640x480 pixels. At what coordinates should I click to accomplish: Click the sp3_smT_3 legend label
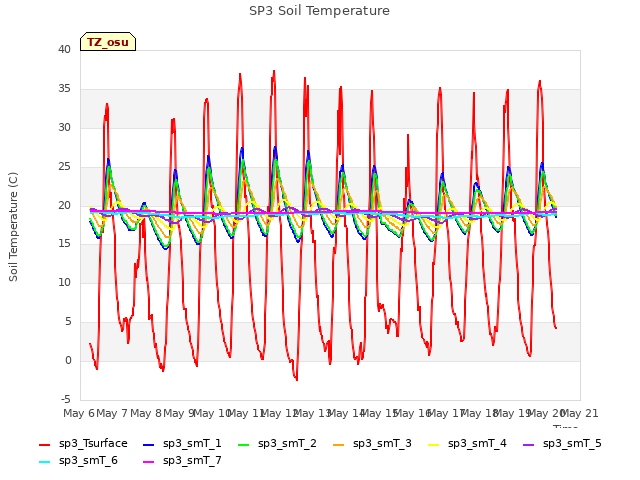(x=382, y=443)
